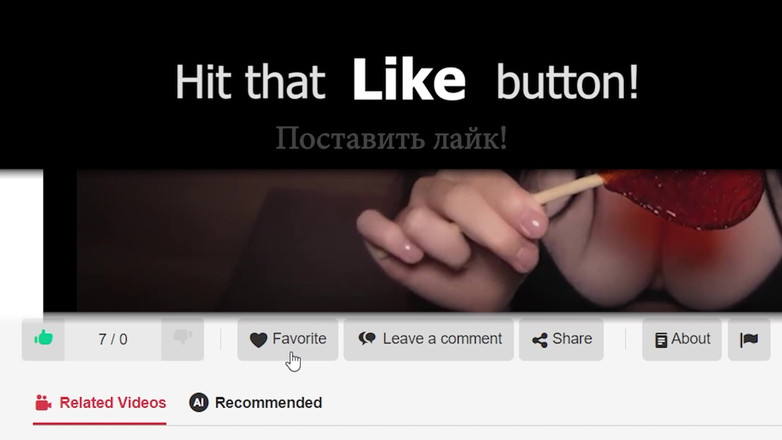Report the video with the flag icon

point(749,340)
